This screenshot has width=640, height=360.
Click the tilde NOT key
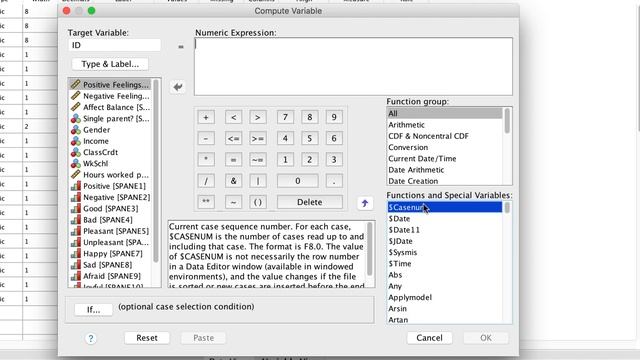pyautogui.click(x=233, y=202)
